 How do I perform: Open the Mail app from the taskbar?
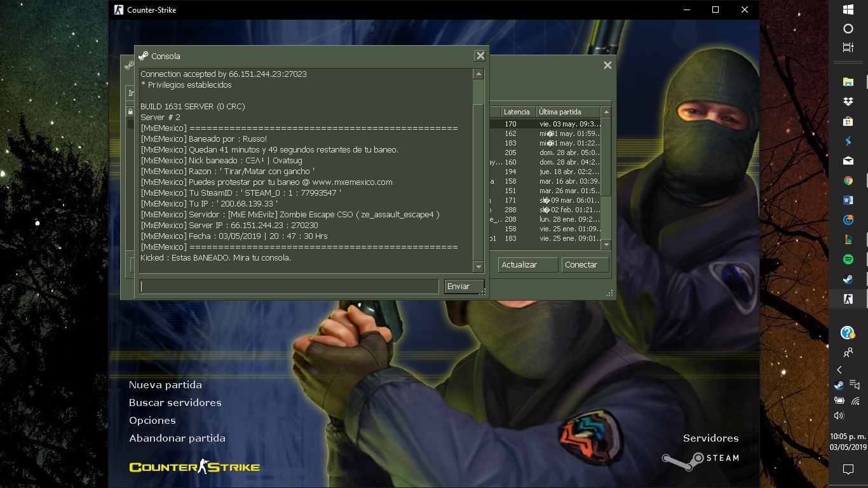pyautogui.click(x=848, y=161)
